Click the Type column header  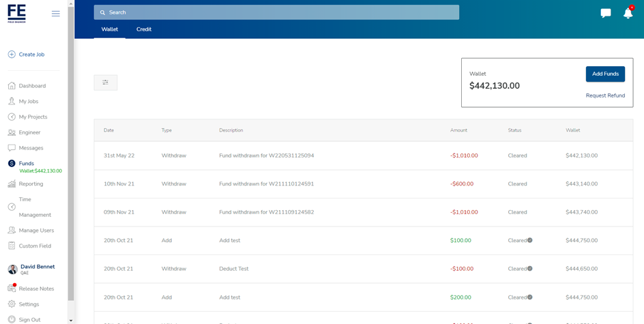(166, 130)
